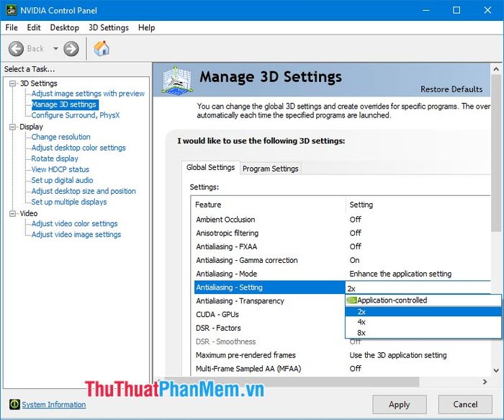Click Use the 3D application setting value

pyautogui.click(x=398, y=355)
